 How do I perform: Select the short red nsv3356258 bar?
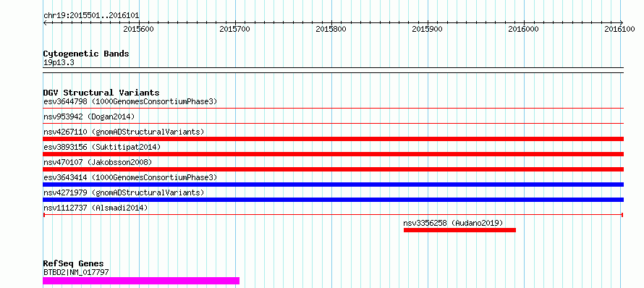(x=459, y=230)
